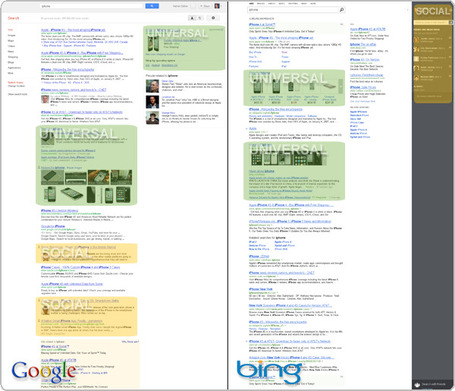Click the Bing sidebar post input field

(x=431, y=22)
